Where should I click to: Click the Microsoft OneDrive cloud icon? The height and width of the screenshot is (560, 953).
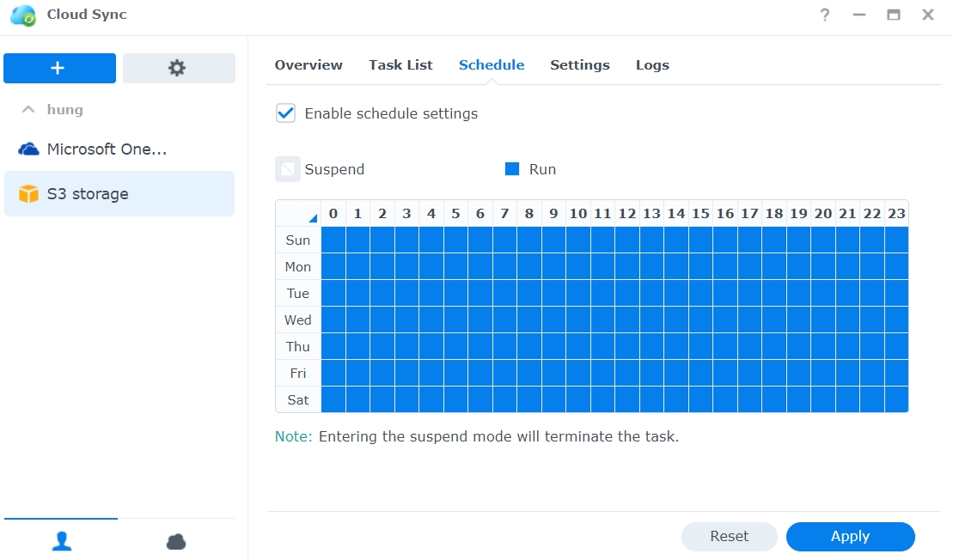tap(29, 149)
